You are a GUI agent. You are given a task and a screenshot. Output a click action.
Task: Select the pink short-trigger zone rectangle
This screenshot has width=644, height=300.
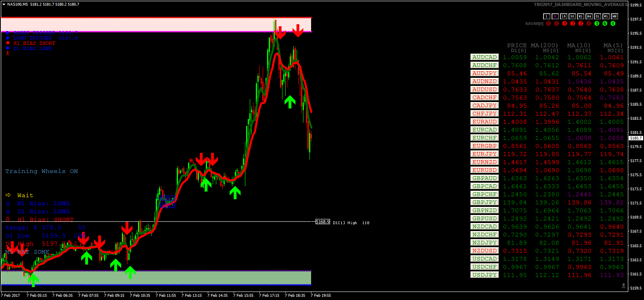pos(156,25)
